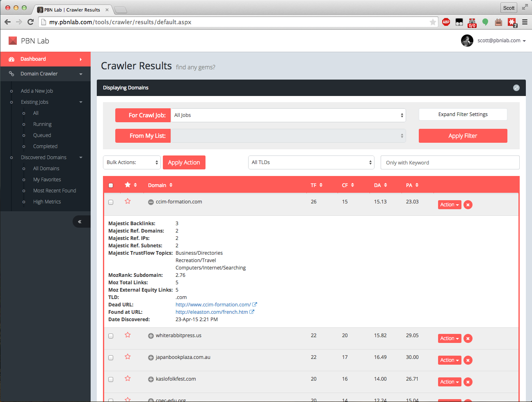Select Completed jobs in the sidebar

(x=45, y=146)
